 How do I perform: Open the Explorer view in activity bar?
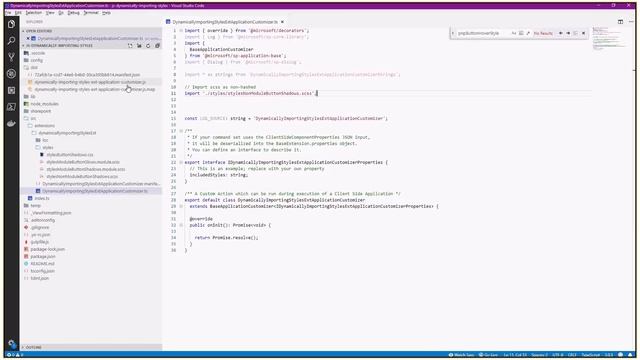[11, 24]
